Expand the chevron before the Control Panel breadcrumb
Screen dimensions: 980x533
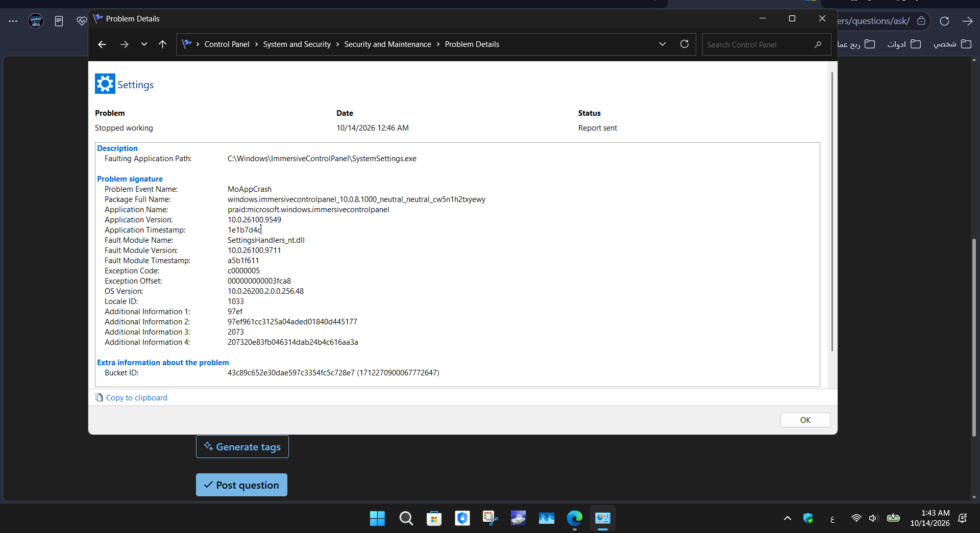[x=198, y=44]
